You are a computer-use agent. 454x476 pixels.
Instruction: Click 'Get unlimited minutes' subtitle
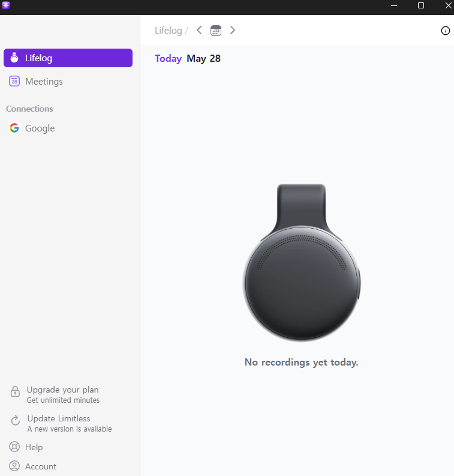click(63, 400)
